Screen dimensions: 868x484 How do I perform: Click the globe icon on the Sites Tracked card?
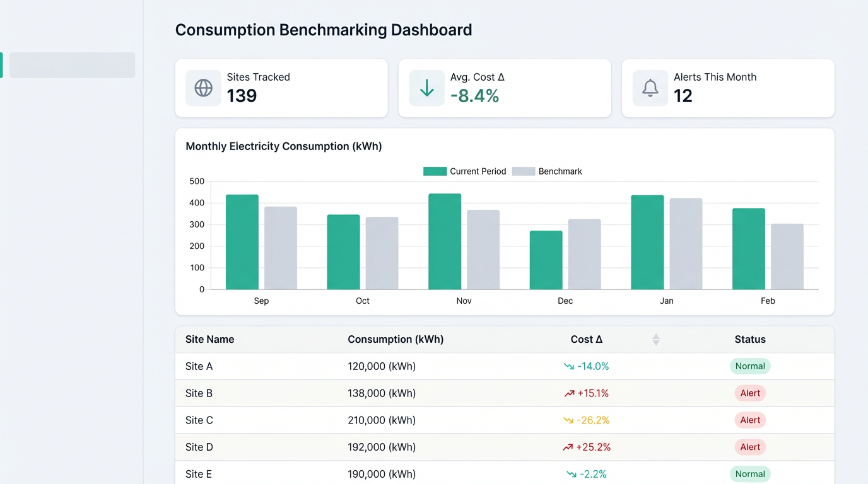pos(202,88)
